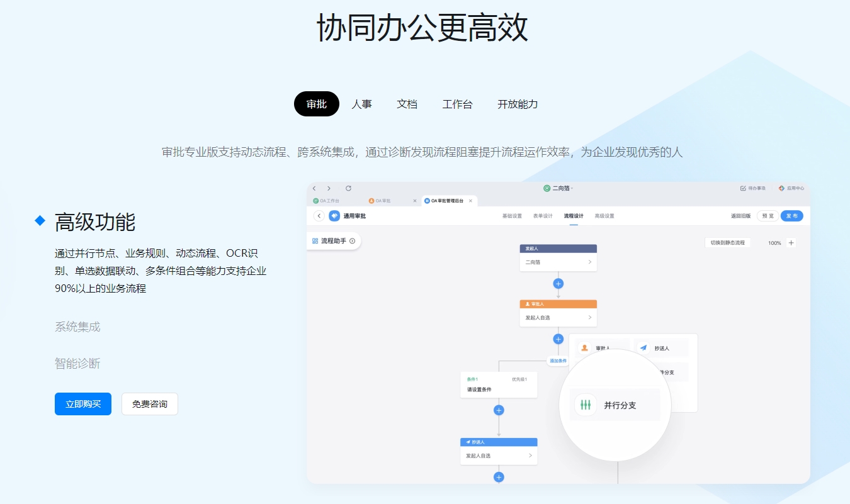Click the 应用中心 icon
The image size is (850, 504).
(x=781, y=188)
